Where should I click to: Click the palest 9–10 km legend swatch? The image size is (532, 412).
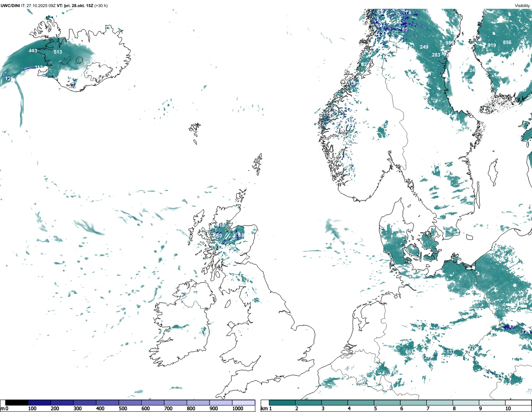point(493,403)
